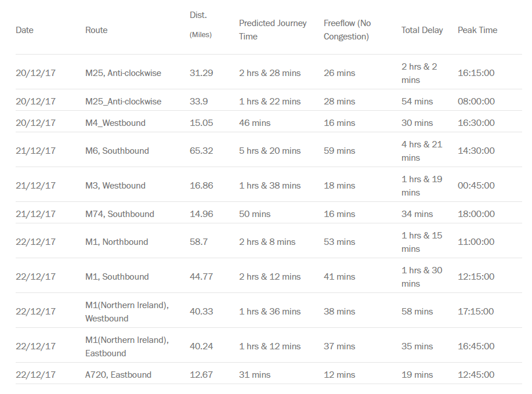Select M1(Northern Ireland), Westbound entry
The width and height of the screenshot is (532, 394).
point(127,312)
